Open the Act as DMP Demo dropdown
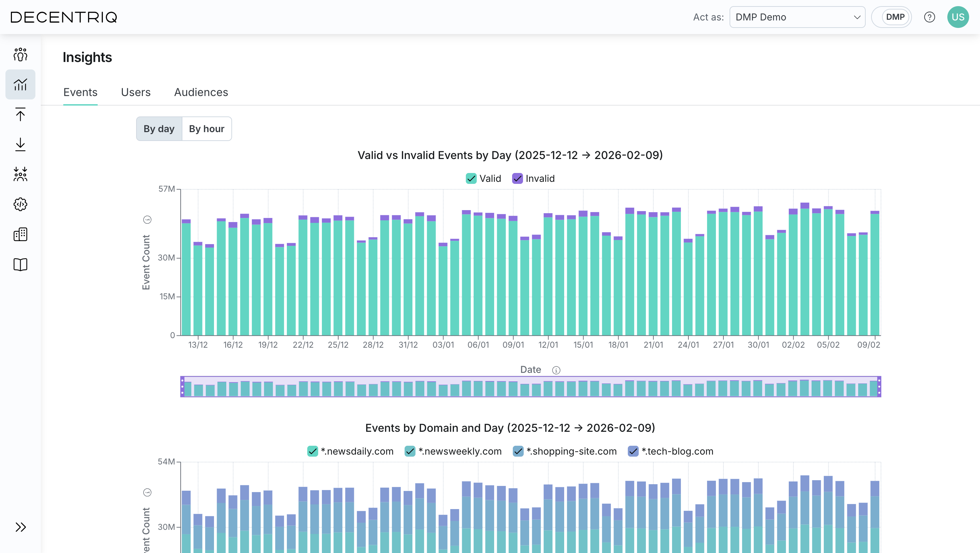The height and width of the screenshot is (553, 980). 797,17
